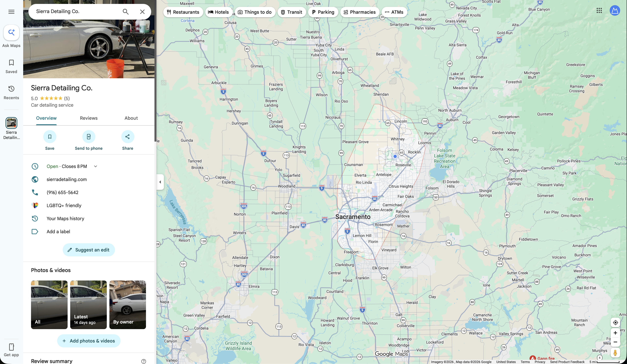Click the Add a label text

pos(58,232)
